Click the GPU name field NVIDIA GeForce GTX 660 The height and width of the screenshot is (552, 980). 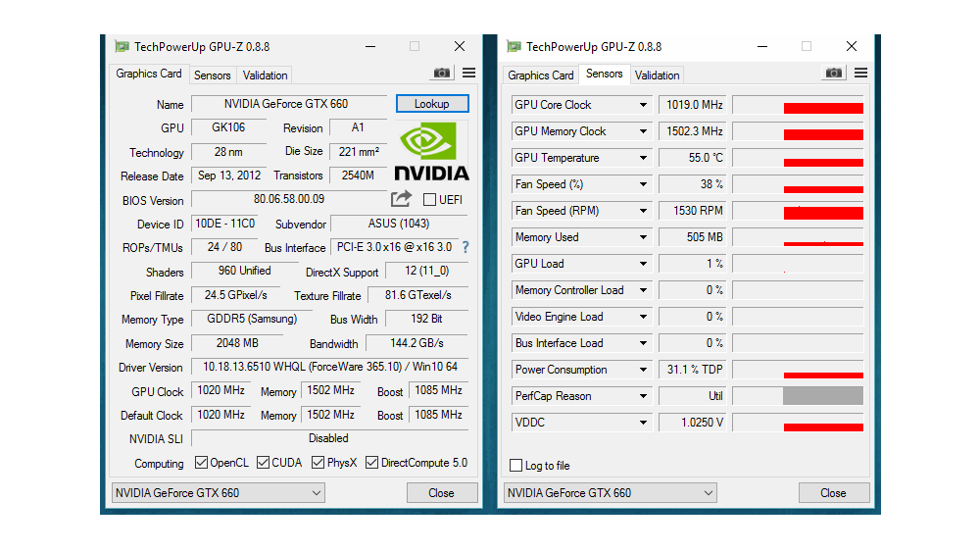coord(289,104)
